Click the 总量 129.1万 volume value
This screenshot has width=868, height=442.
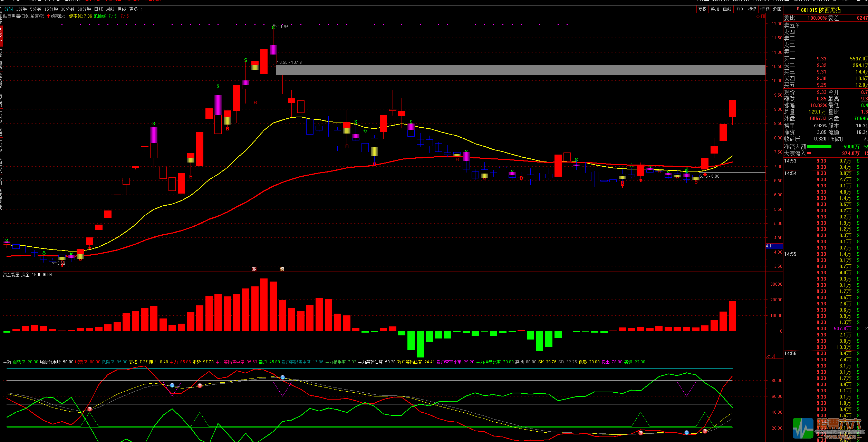coord(817,112)
